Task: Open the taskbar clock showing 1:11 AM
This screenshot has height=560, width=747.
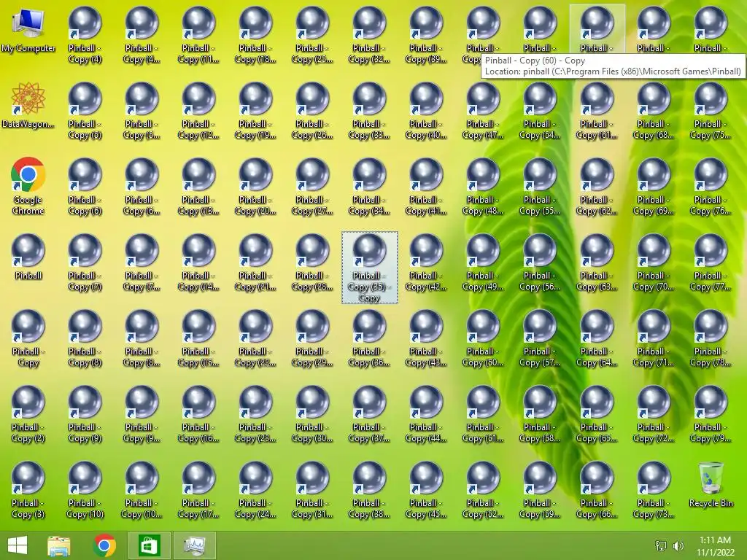Action: click(x=715, y=546)
